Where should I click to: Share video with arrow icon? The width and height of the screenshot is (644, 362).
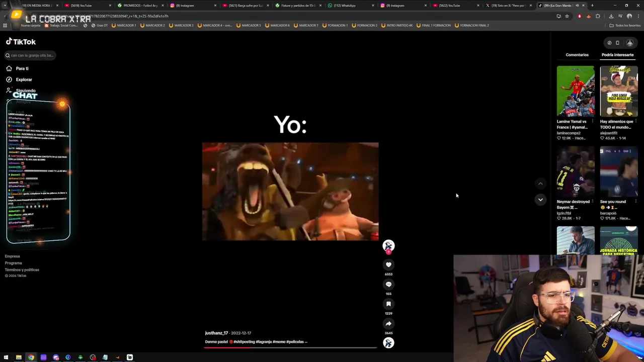pos(388,323)
